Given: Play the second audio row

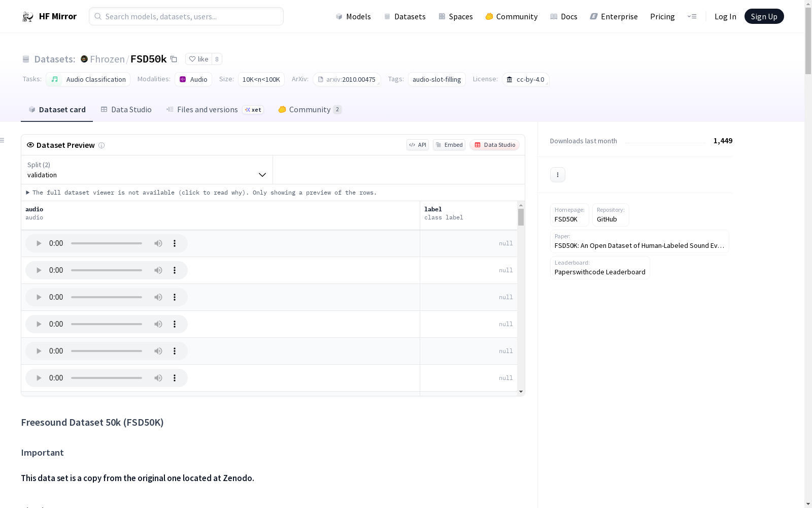Looking at the screenshot, I should pyautogui.click(x=39, y=270).
